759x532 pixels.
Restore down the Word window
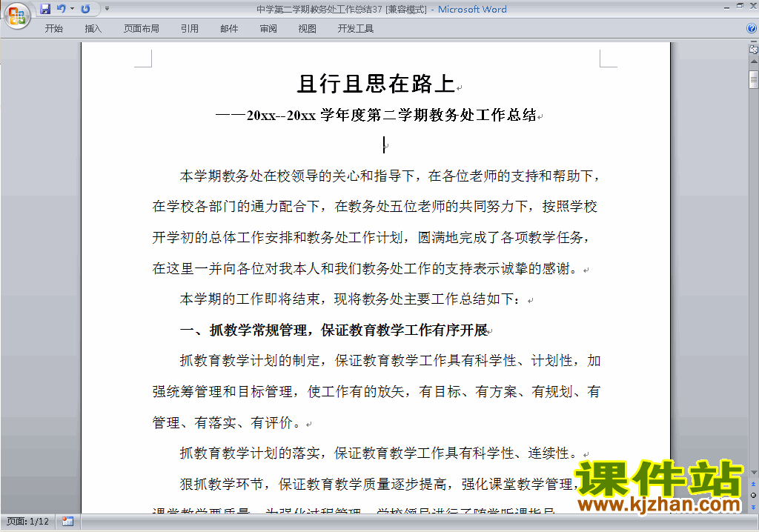click(740, 6)
